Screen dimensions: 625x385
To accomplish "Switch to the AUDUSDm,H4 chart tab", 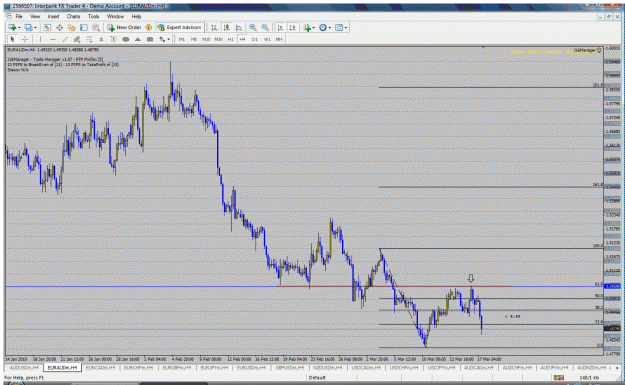I will (x=24, y=367).
